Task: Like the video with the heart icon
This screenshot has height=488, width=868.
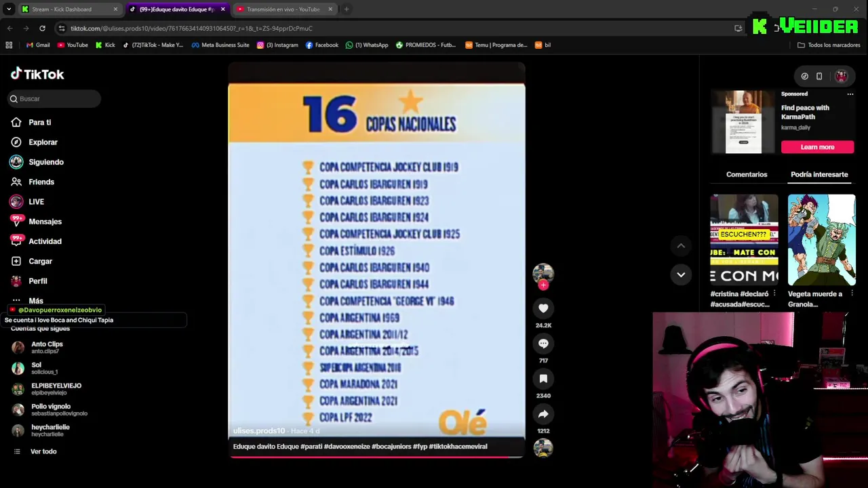Action: (x=543, y=308)
